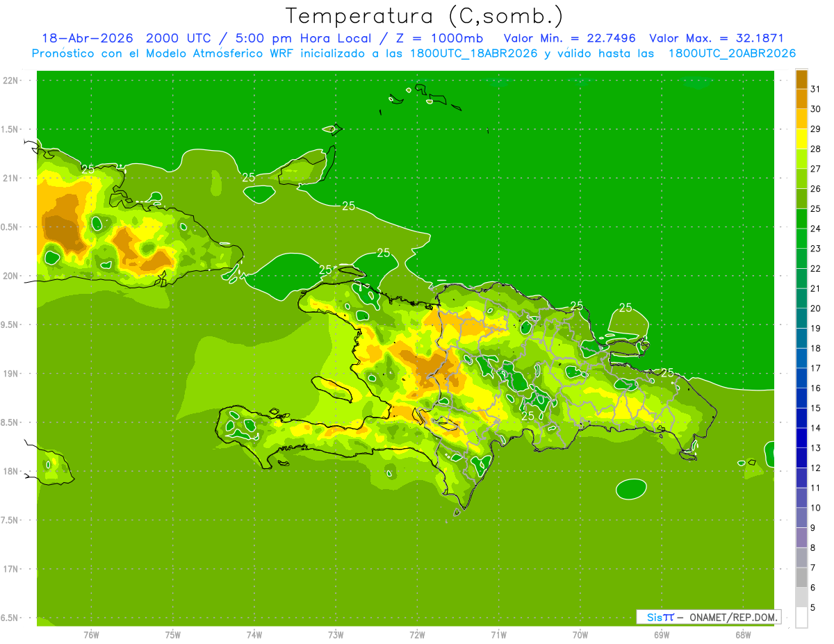
Task: Click the dark orange 31 legend swatch
Action: (801, 80)
